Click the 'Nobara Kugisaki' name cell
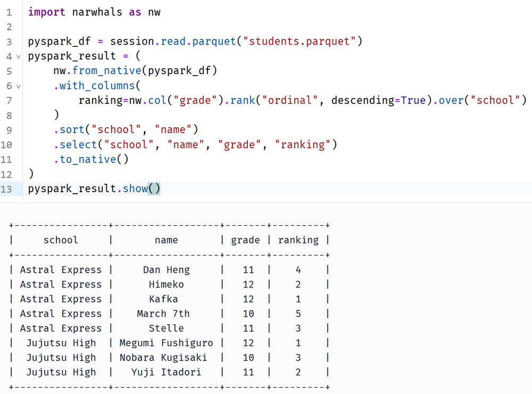 tap(163, 358)
